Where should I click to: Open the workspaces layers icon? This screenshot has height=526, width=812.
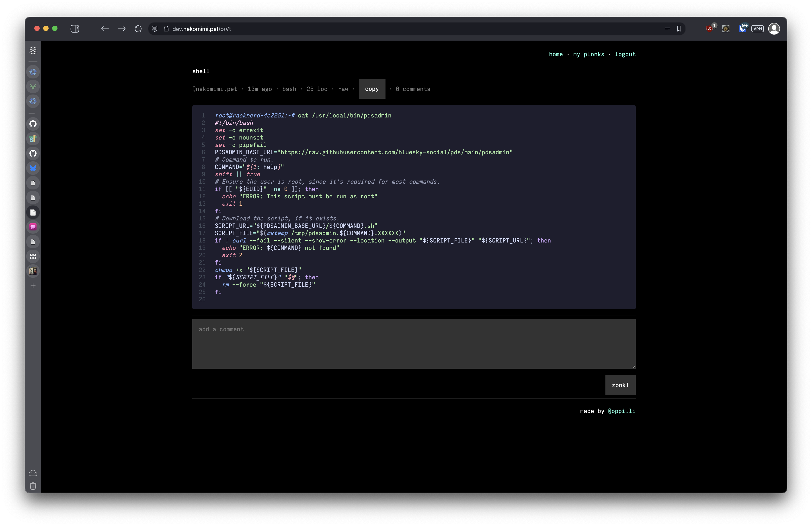tap(33, 51)
